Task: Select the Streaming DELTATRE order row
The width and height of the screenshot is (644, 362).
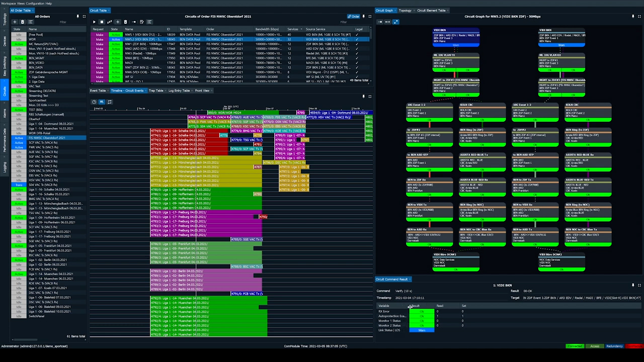Action: point(48,91)
